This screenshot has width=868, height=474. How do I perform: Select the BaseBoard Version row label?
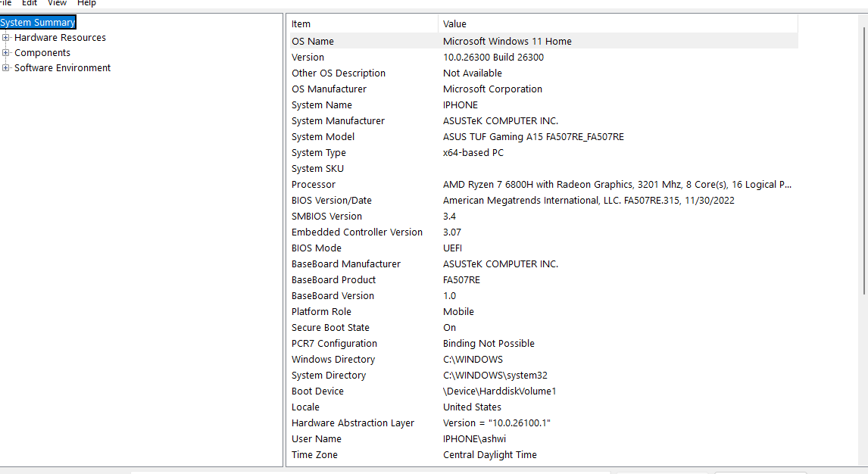(x=333, y=296)
